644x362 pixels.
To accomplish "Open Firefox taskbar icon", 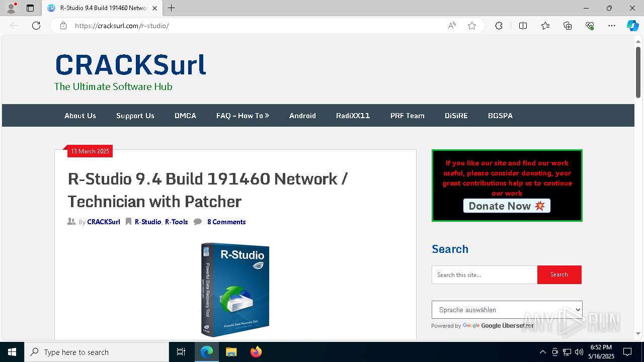I will pos(256,352).
